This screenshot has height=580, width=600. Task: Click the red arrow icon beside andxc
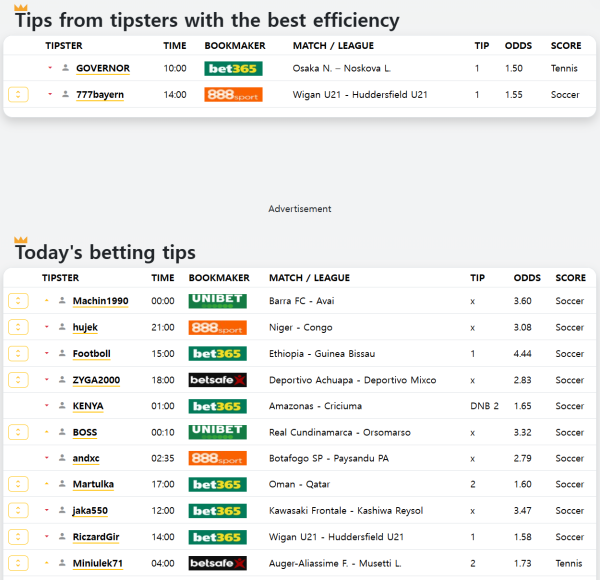click(x=47, y=458)
